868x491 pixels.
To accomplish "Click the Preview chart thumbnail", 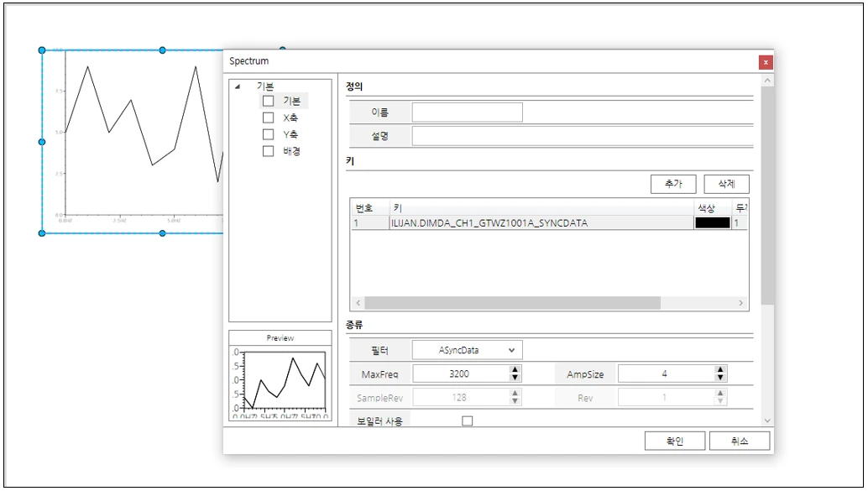I will click(x=280, y=383).
